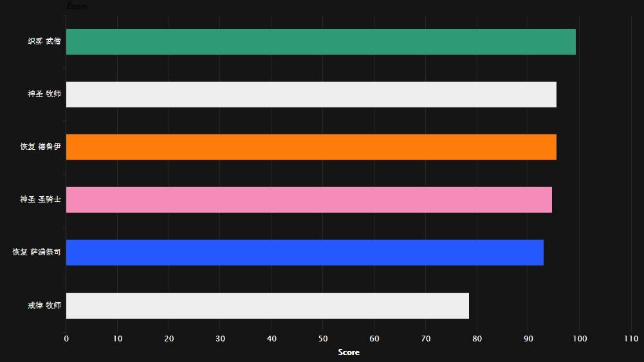The width and height of the screenshot is (644, 362).
Task: Select the white bar for 神圣 牧师
Action: point(311,95)
